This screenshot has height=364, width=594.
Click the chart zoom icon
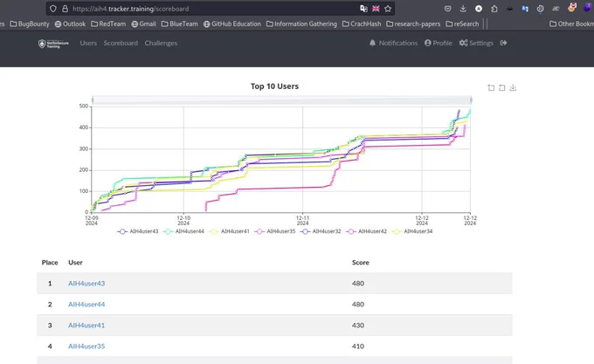click(491, 88)
